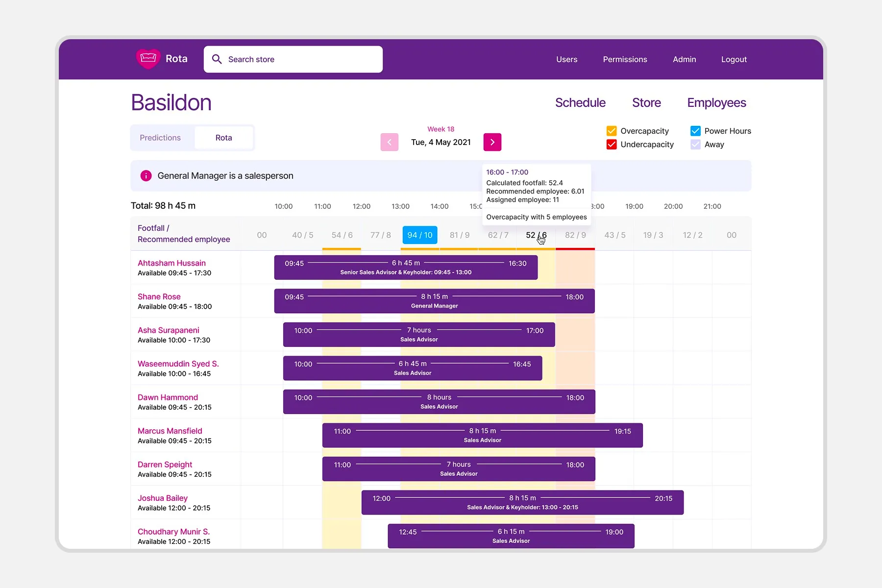Toggle the Power Hours checkbox

(x=695, y=131)
